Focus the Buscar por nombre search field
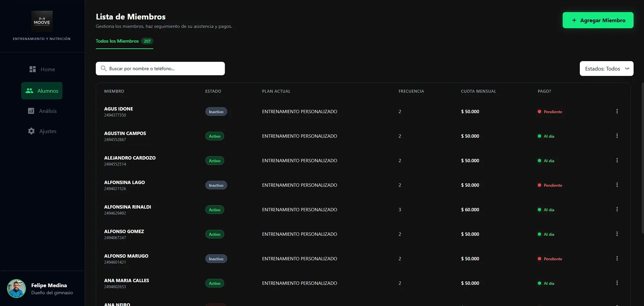This screenshot has width=644, height=306. [x=160, y=69]
